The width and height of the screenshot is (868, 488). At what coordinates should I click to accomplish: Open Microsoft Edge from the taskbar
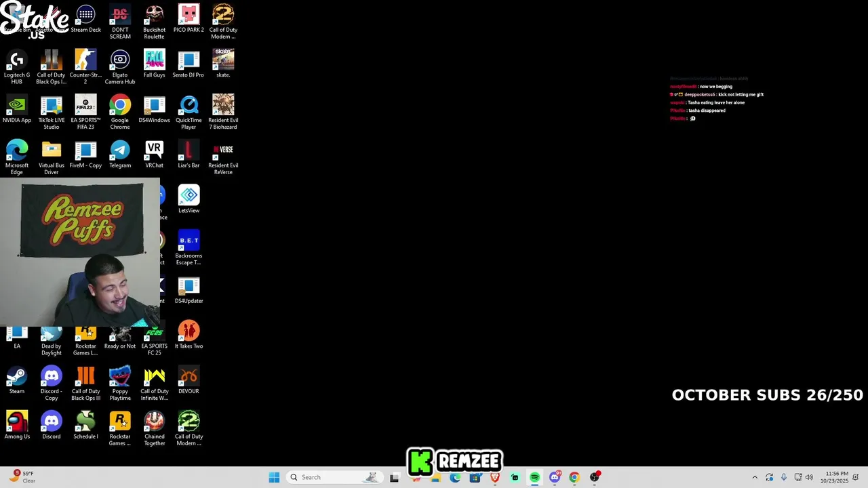(x=455, y=477)
